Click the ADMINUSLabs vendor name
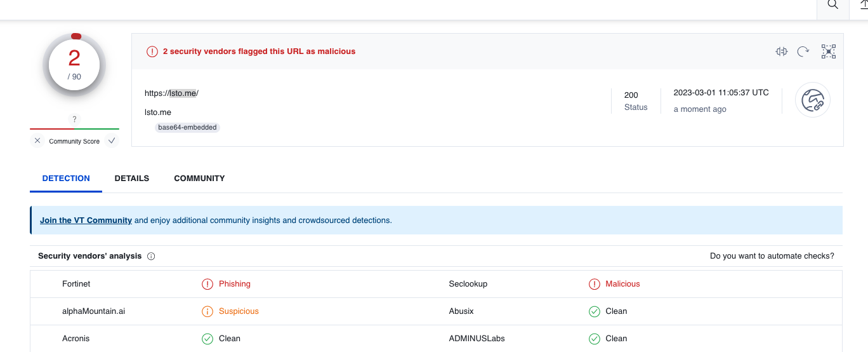 [477, 339]
